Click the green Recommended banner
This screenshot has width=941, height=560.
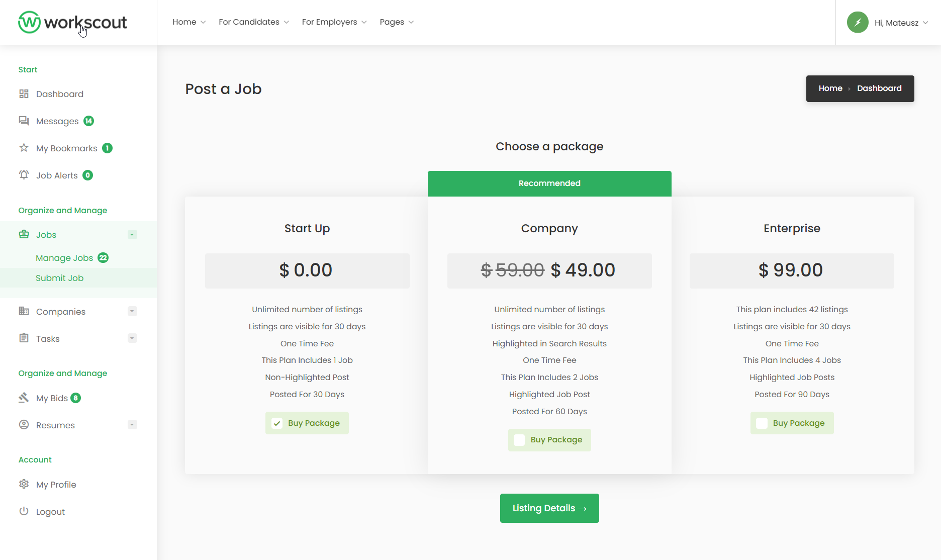point(549,183)
